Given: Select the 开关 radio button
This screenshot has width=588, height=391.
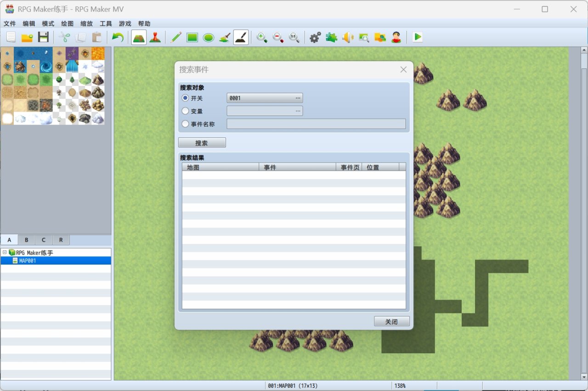Looking at the screenshot, I should [x=186, y=98].
